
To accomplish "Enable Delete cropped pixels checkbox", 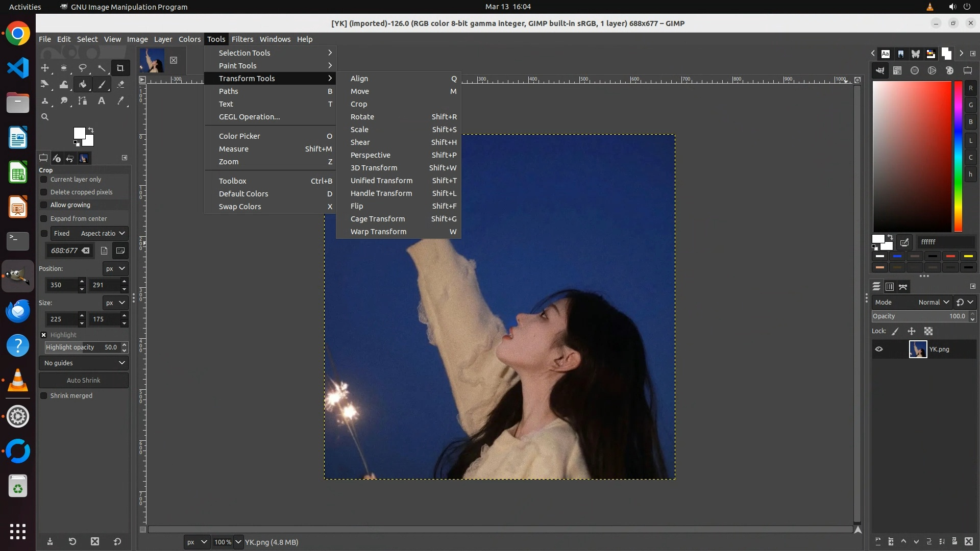I will point(44,192).
